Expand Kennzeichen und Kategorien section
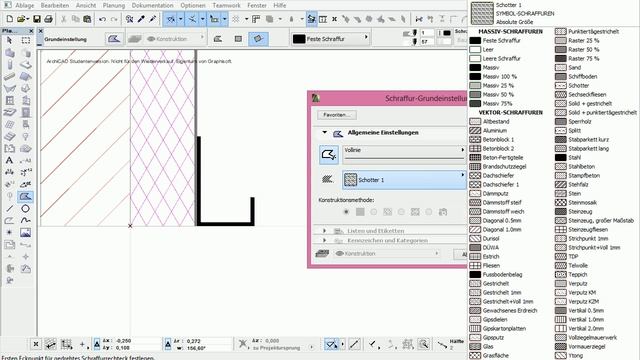 (325, 241)
